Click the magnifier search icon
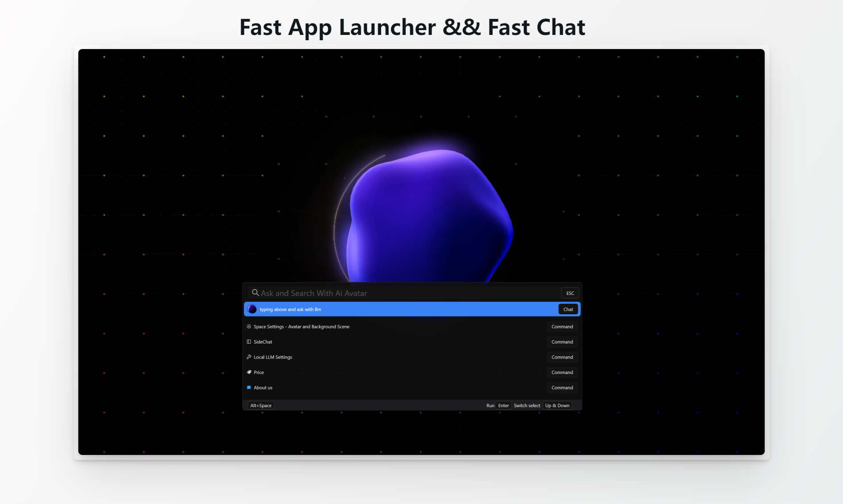 [x=255, y=293]
